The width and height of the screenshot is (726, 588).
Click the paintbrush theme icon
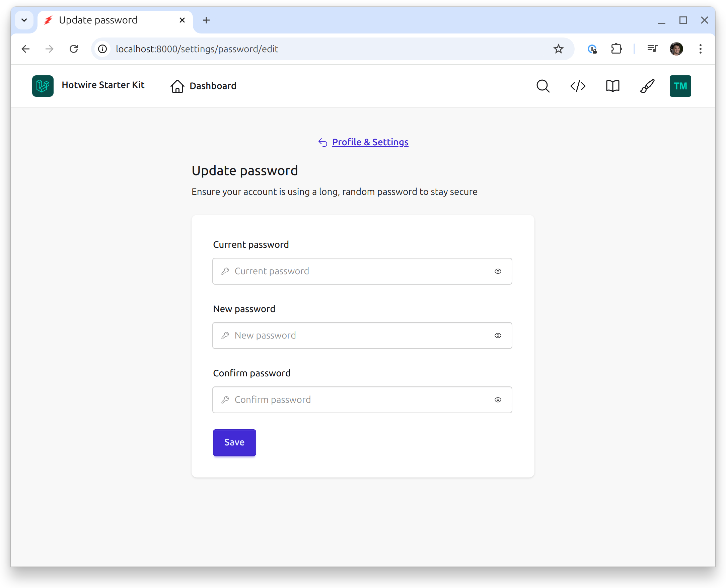647,86
